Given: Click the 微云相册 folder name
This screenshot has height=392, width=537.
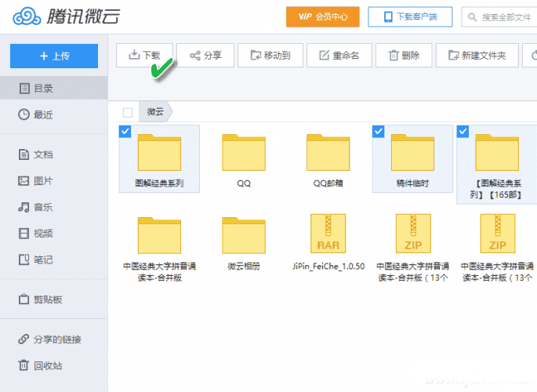Looking at the screenshot, I should tap(244, 267).
